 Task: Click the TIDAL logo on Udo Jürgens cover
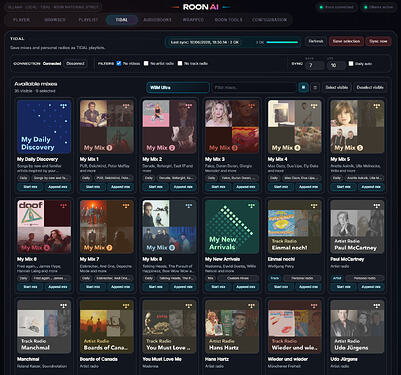376,306
